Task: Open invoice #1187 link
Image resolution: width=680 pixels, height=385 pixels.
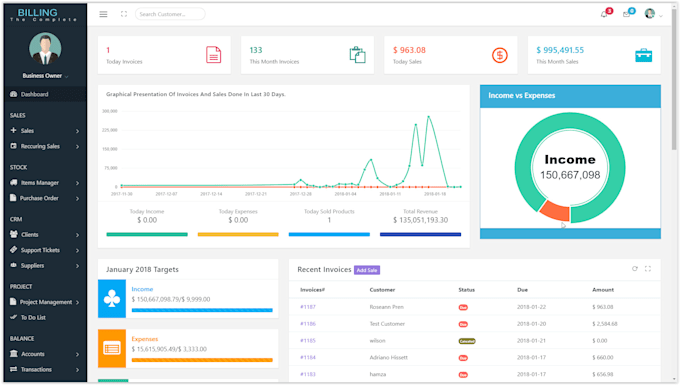Action: (308, 307)
